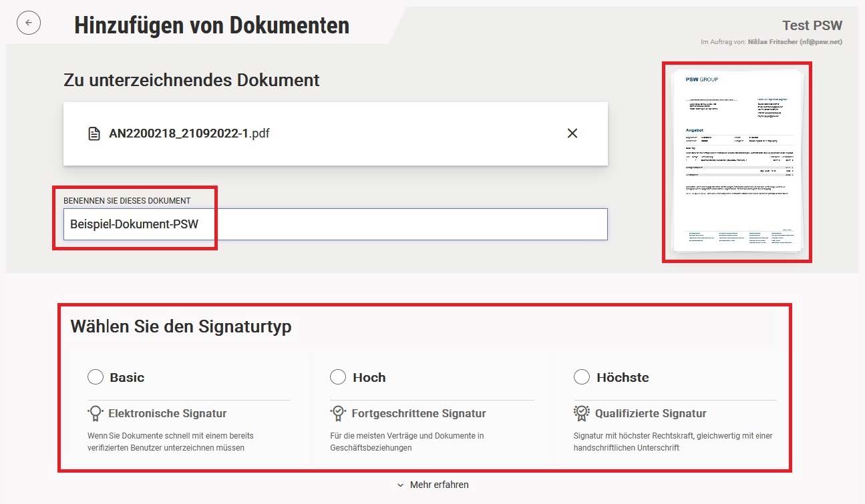
Task: Click inside the Beispiel-Dokument-PSW name field
Action: pos(267,224)
